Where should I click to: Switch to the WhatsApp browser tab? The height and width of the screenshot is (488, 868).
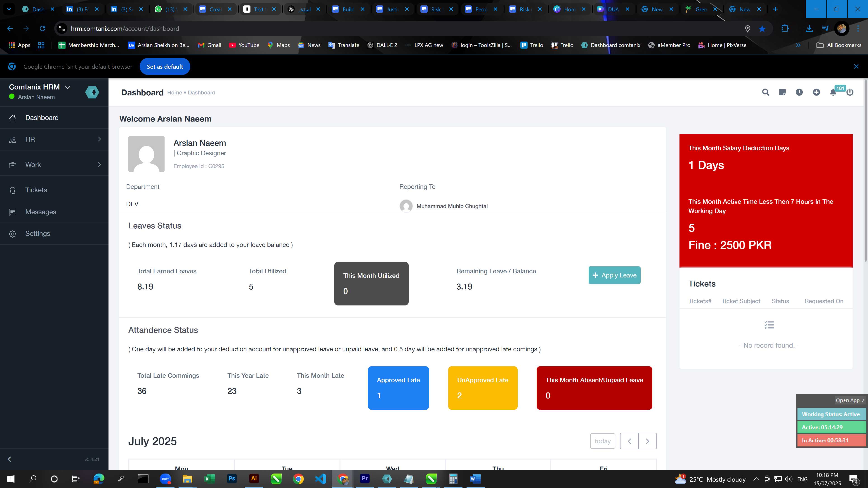(171, 9)
